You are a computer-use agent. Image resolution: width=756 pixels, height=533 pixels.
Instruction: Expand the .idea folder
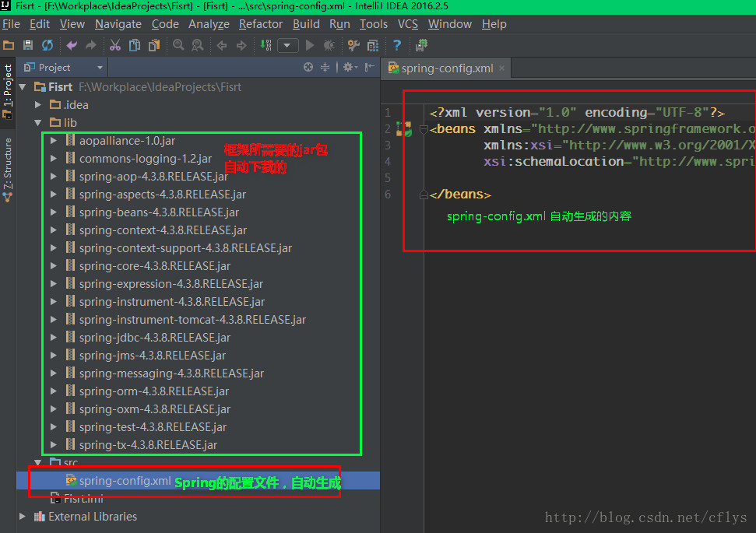tap(37, 104)
